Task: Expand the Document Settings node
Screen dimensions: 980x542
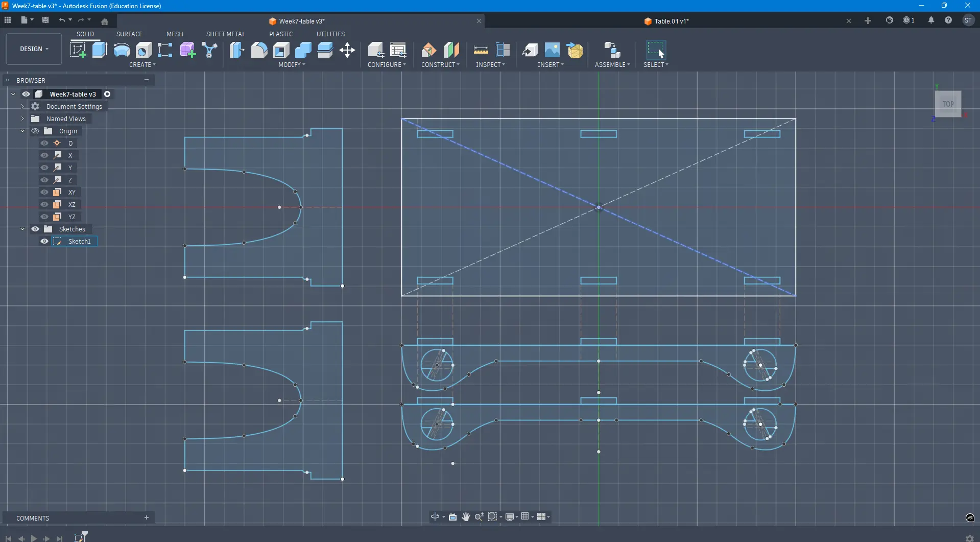Action: 22,106
